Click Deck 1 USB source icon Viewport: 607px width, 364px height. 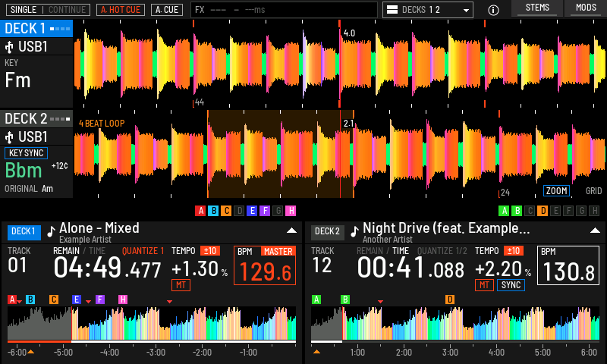click(9, 47)
